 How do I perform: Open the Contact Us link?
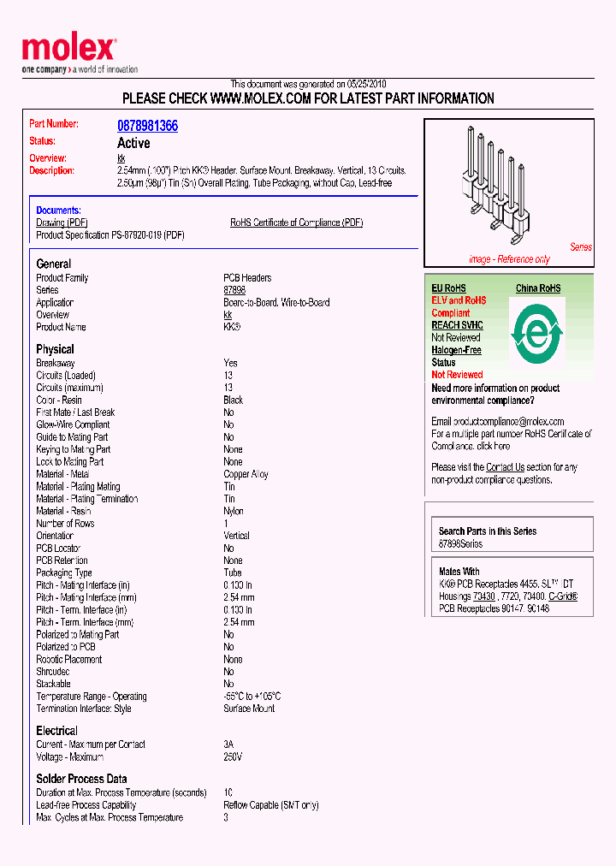click(x=505, y=467)
